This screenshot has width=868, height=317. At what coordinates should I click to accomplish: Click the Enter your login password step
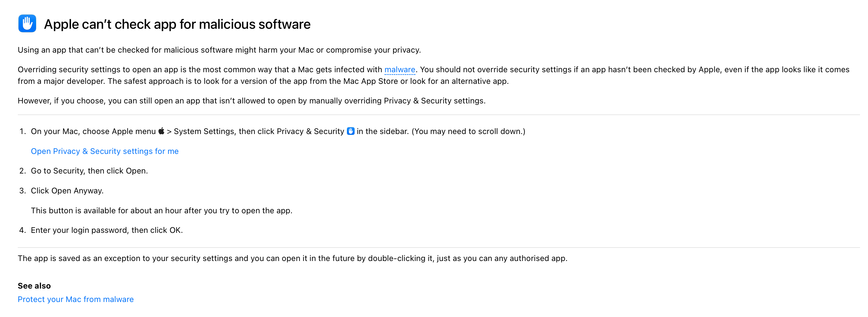pyautogui.click(x=106, y=230)
